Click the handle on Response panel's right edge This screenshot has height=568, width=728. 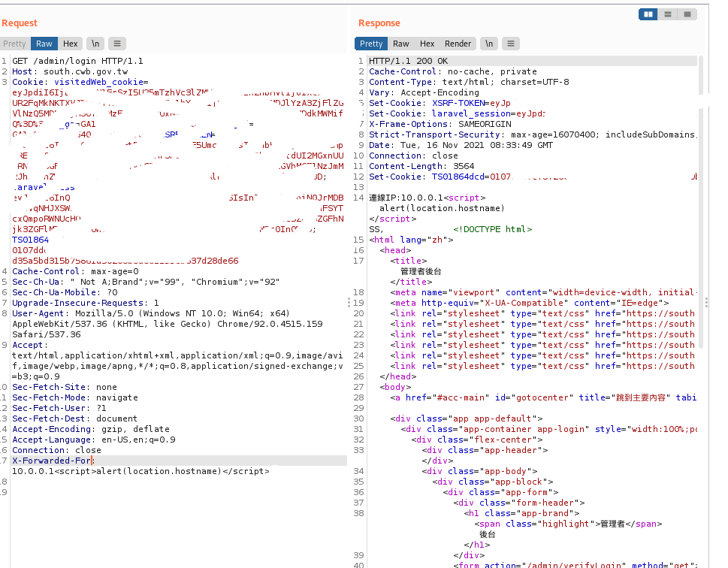[x=706, y=303]
